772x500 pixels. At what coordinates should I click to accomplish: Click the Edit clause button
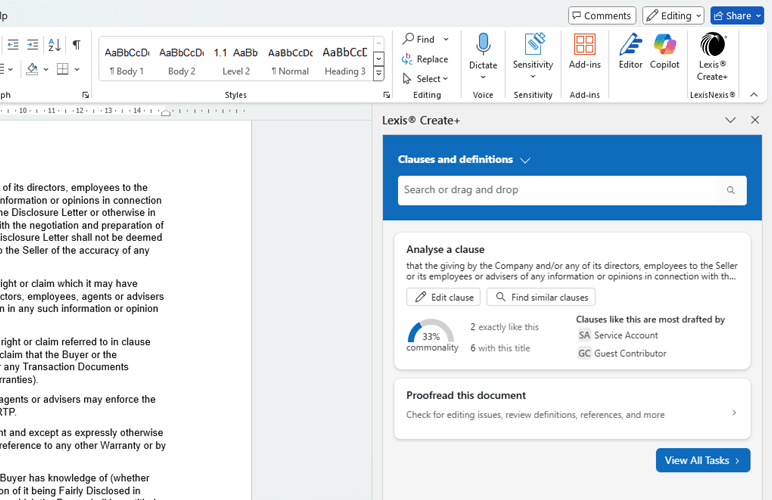click(443, 297)
